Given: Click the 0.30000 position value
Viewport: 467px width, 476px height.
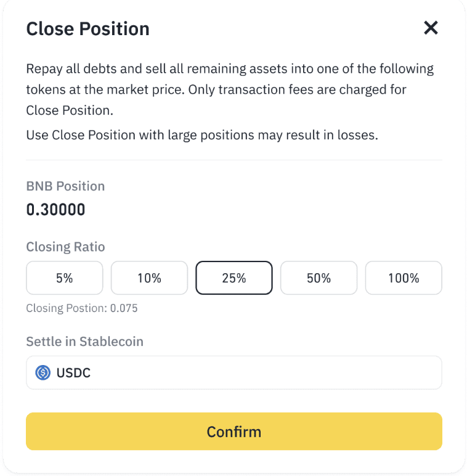Looking at the screenshot, I should (x=55, y=210).
